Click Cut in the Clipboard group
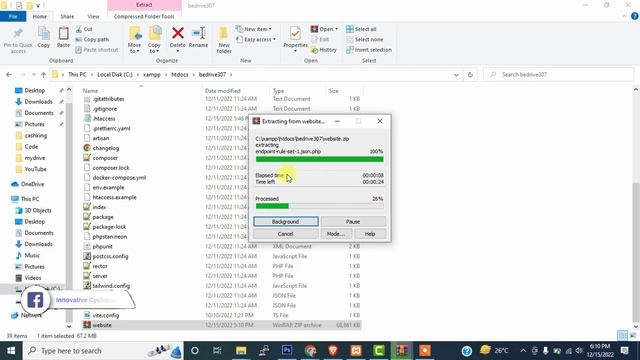This screenshot has height=360, width=640. click(84, 29)
